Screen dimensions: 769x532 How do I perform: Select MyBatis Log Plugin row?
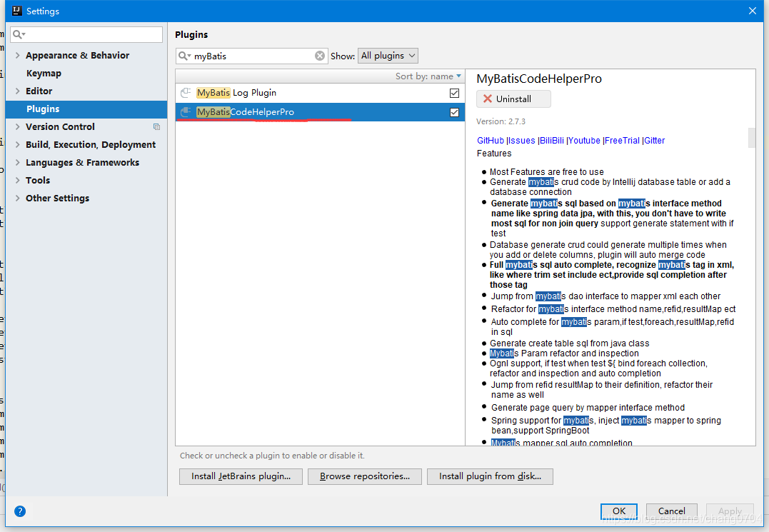(320, 93)
